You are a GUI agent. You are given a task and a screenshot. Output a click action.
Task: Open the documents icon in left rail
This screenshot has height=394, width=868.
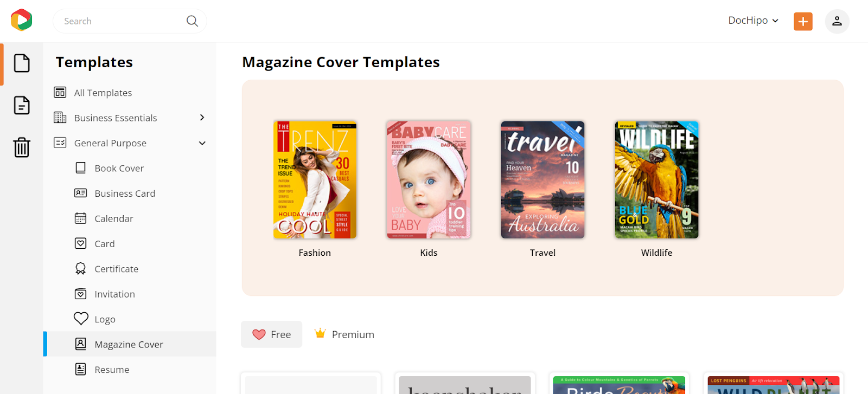(x=22, y=105)
